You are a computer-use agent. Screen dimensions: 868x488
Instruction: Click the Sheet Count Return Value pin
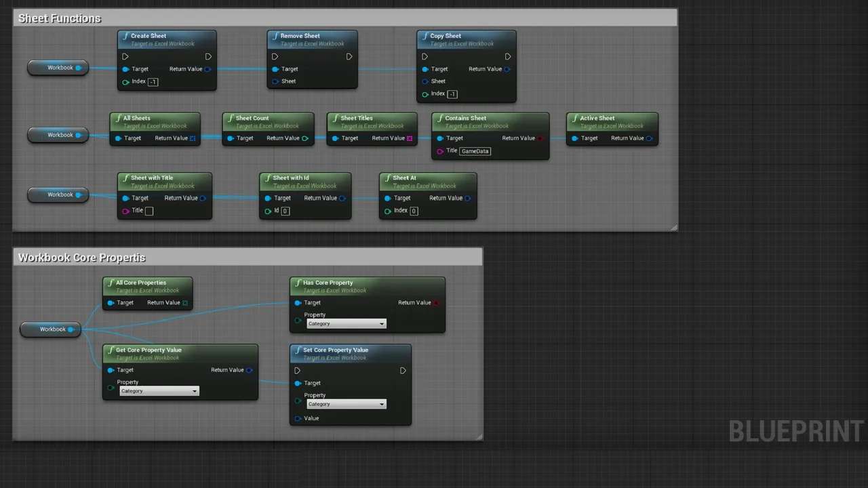pyautogui.click(x=305, y=138)
